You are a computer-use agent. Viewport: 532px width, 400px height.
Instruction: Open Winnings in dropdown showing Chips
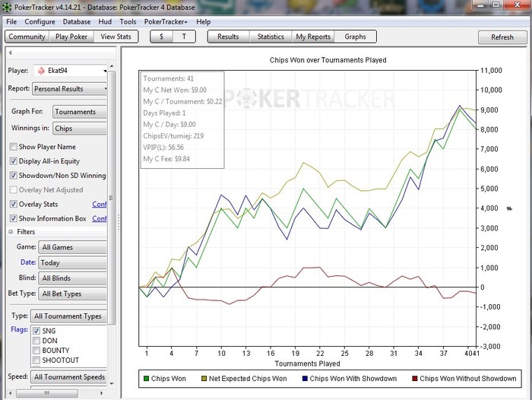pos(80,129)
